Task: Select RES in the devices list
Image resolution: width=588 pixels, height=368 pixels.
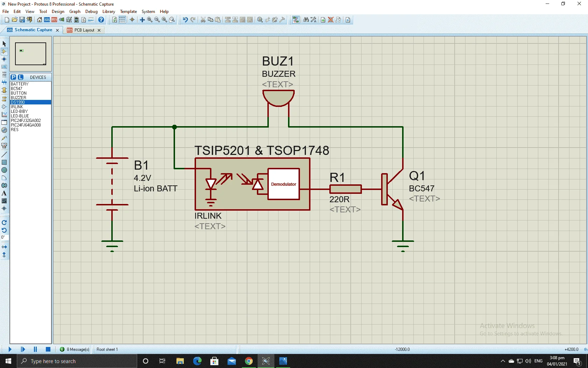Action: pyautogui.click(x=30, y=130)
